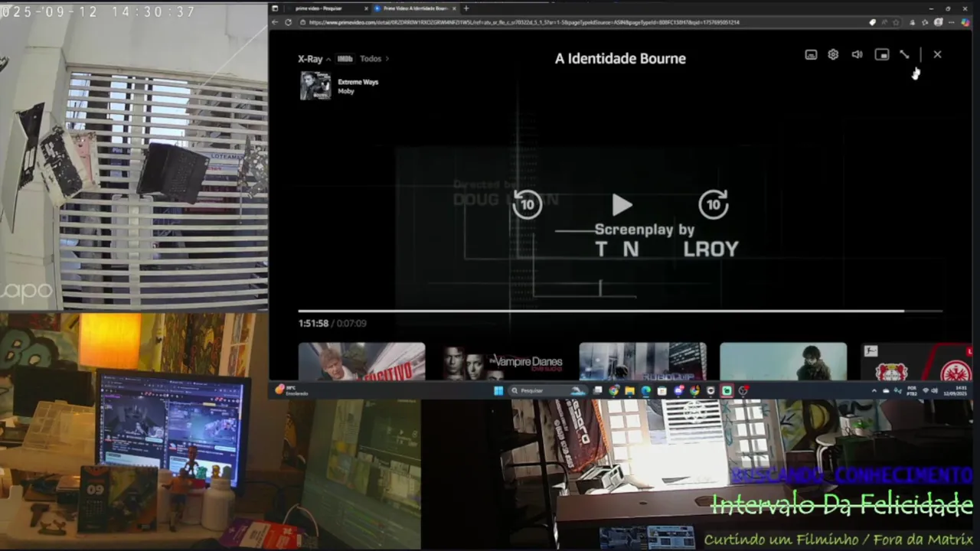Reload the Prime Video page
Image resolution: width=980 pixels, height=551 pixels.
(x=288, y=22)
